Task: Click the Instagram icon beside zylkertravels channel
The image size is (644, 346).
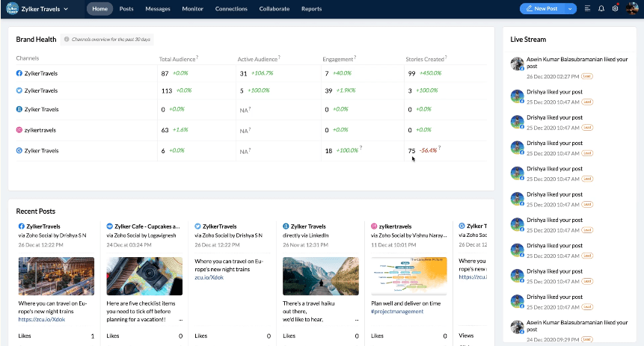Action: 19,130
